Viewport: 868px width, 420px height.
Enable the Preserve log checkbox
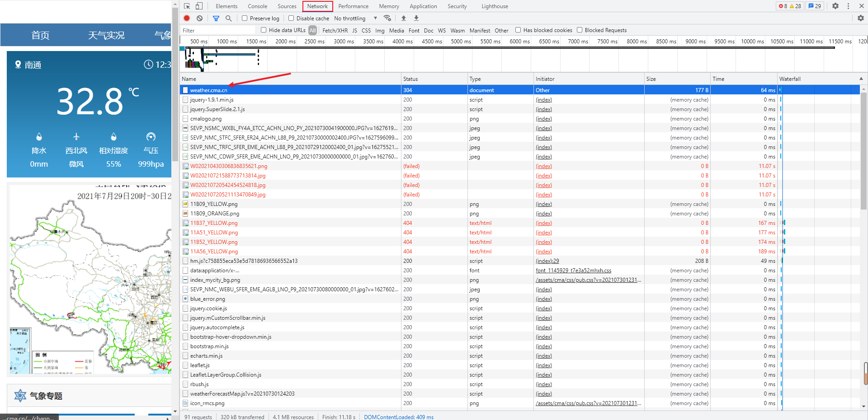[245, 18]
